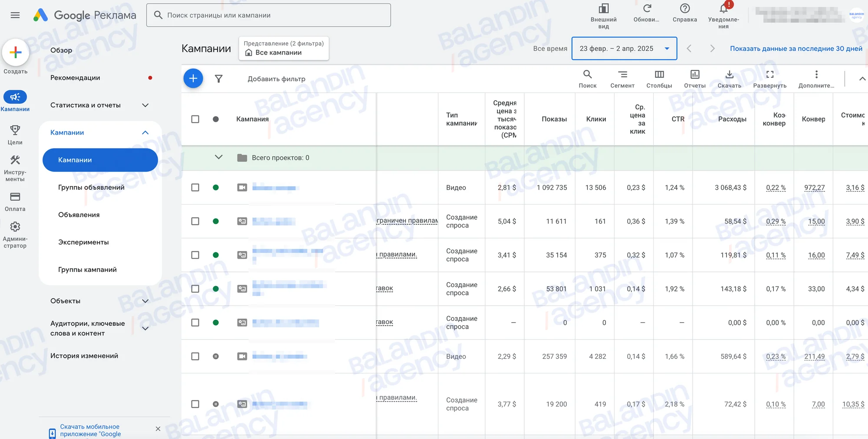The image size is (868, 439).
Task: Open the Columns settings
Action: [659, 79]
